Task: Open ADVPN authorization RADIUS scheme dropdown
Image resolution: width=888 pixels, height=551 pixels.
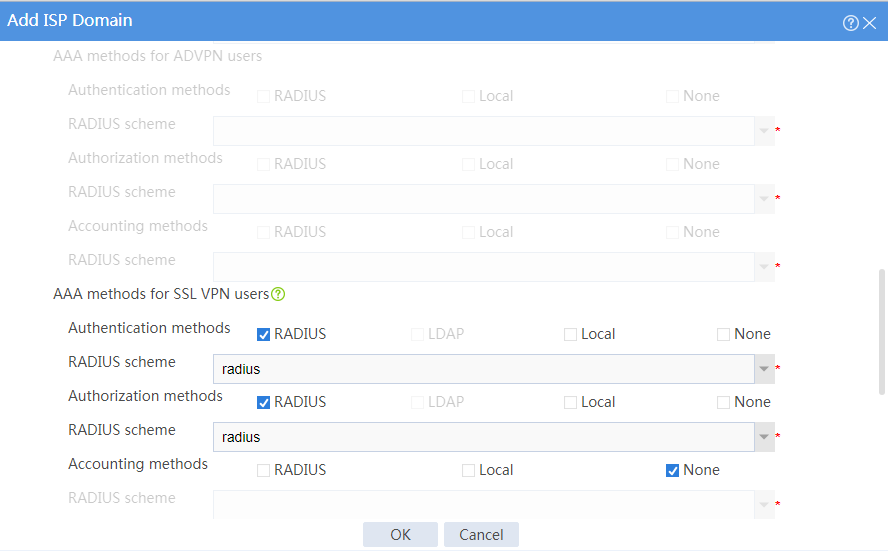Action: click(x=764, y=199)
